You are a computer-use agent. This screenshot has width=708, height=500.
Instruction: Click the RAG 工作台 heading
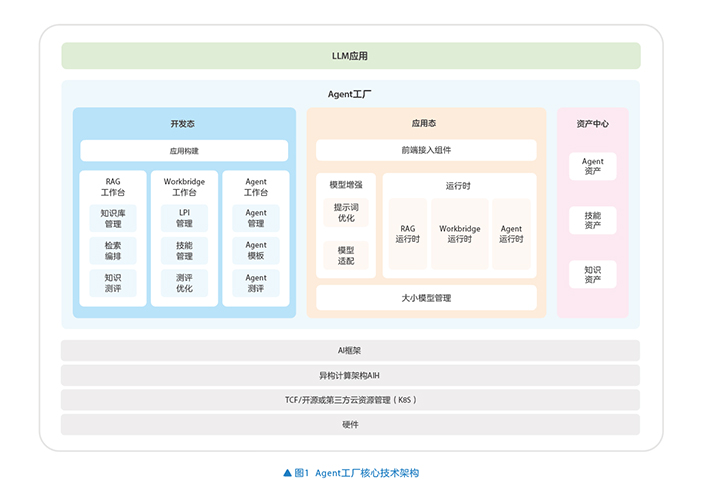click(x=113, y=187)
